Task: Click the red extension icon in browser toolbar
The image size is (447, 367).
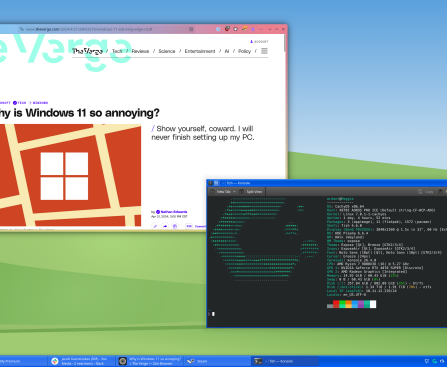Action: click(227, 29)
